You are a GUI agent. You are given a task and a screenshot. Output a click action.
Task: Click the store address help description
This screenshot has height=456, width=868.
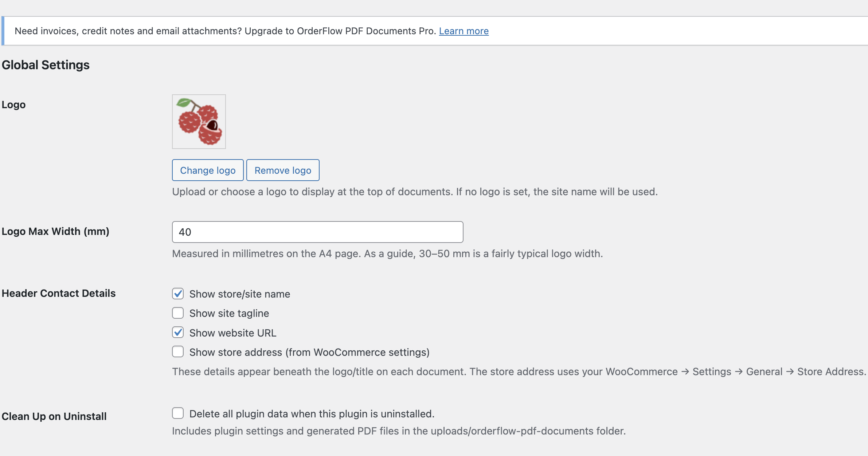pyautogui.click(x=519, y=372)
